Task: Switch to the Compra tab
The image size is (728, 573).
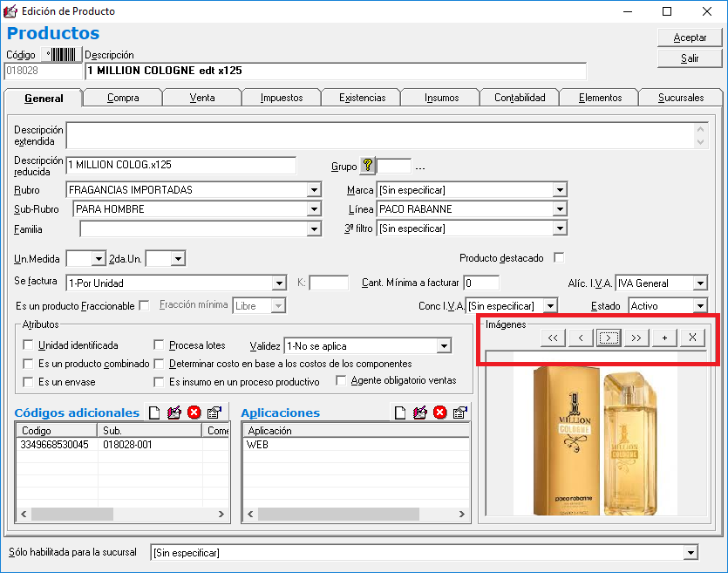Action: (123, 98)
